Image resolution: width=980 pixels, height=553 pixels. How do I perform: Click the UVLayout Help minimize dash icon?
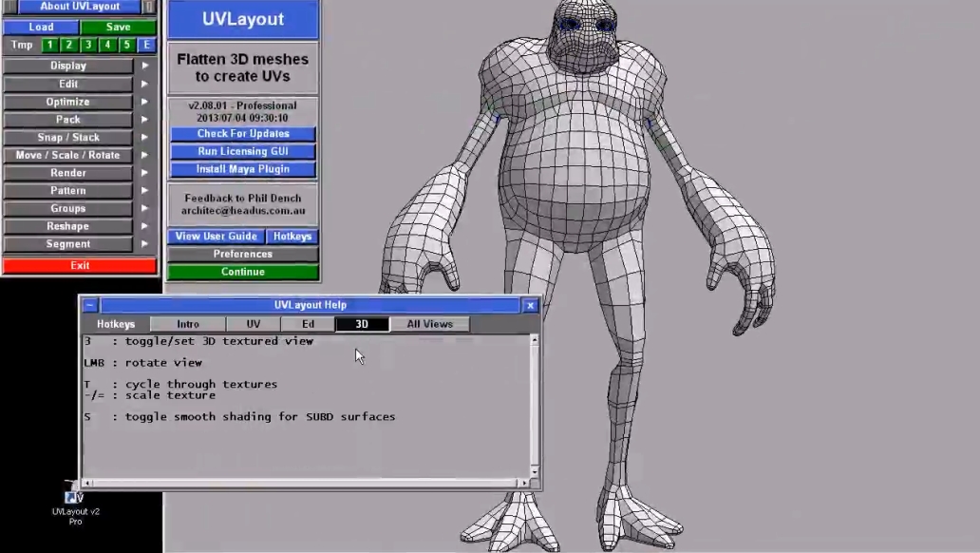(90, 305)
